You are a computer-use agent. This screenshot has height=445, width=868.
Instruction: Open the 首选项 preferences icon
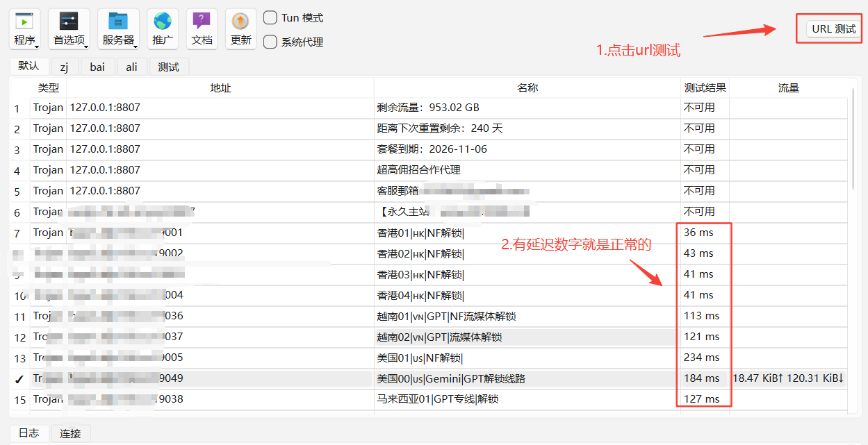(x=69, y=21)
